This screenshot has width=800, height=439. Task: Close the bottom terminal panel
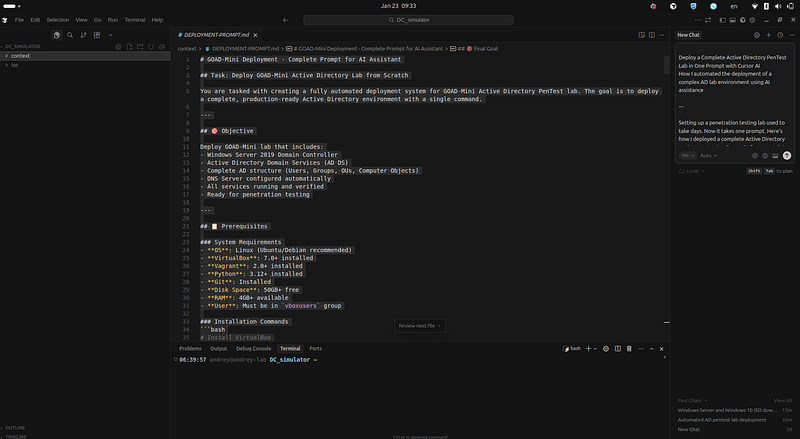click(x=662, y=349)
